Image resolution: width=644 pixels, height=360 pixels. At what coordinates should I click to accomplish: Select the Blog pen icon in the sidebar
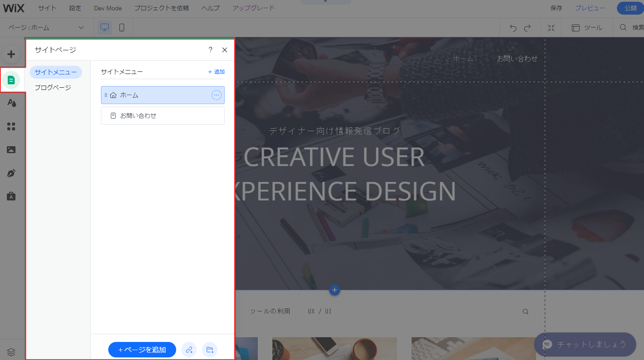coord(12,173)
